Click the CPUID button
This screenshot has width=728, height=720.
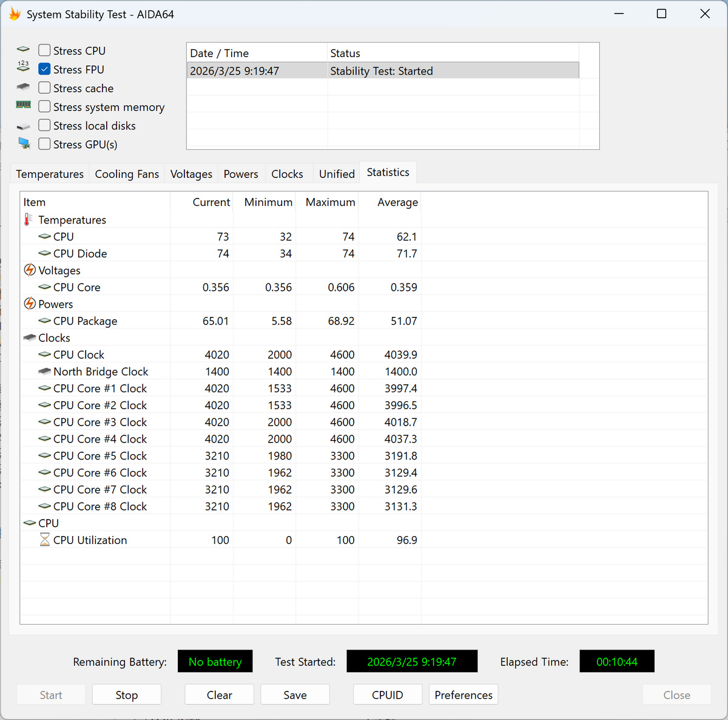[x=387, y=695]
